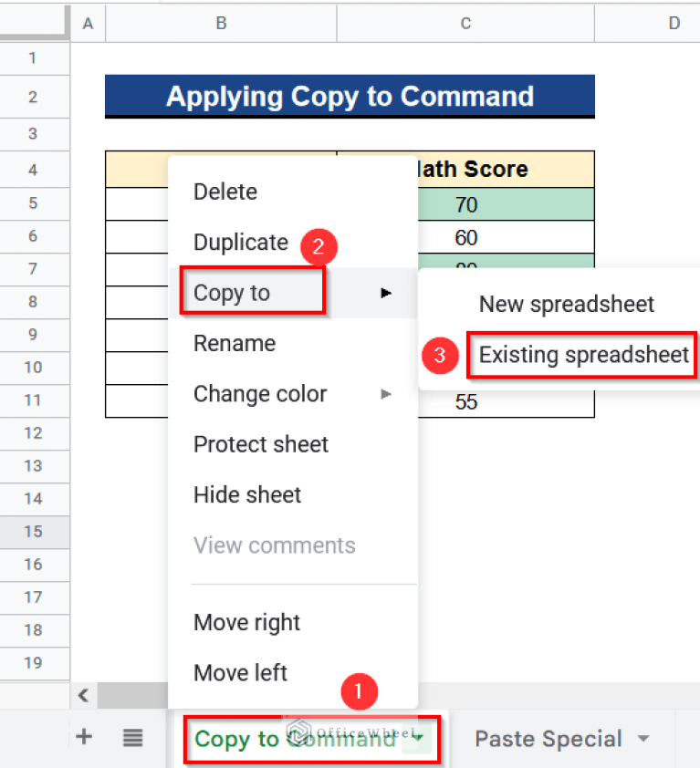700x768 pixels.
Task: Expand the Paste Special tab dropdown arrow
Action: point(643,739)
